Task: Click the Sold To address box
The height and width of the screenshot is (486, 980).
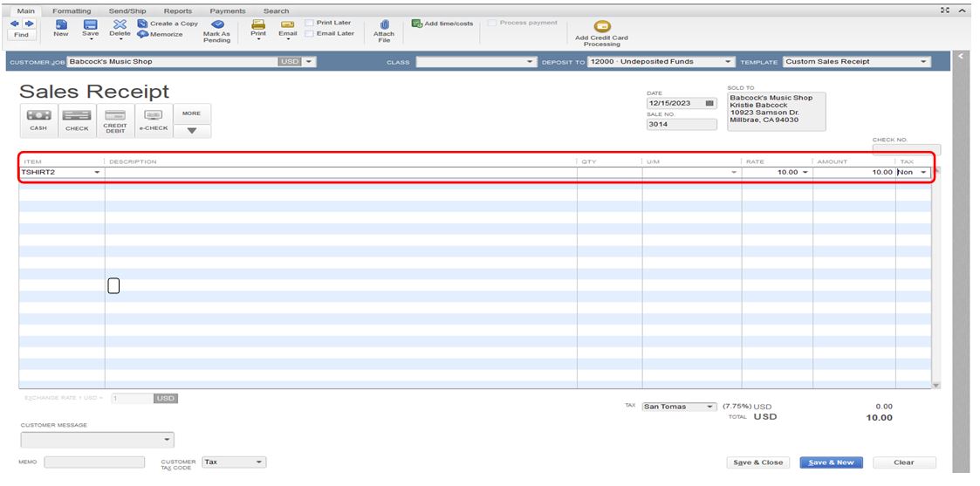Action: 777,111
